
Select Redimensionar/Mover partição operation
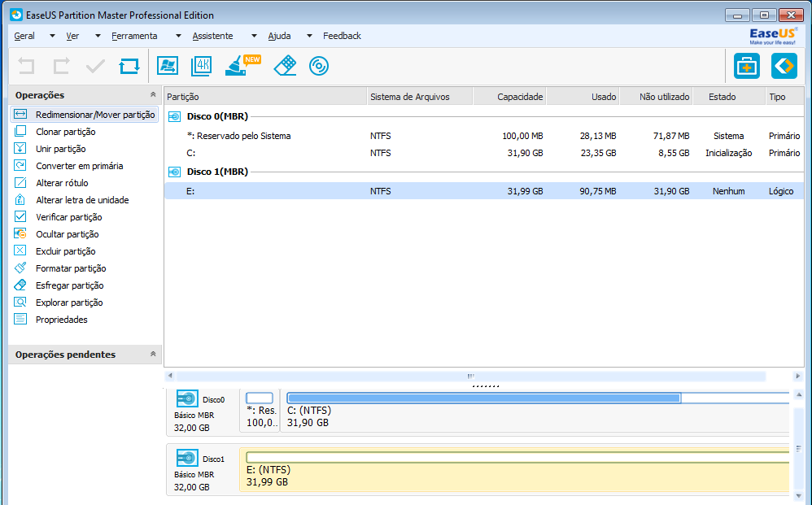pos(85,115)
